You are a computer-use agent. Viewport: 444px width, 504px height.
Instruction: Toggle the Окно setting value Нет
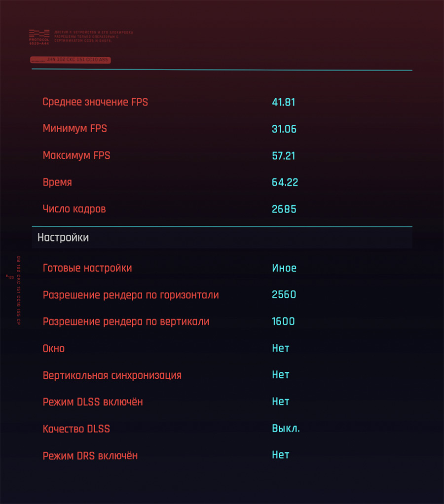[x=281, y=348]
